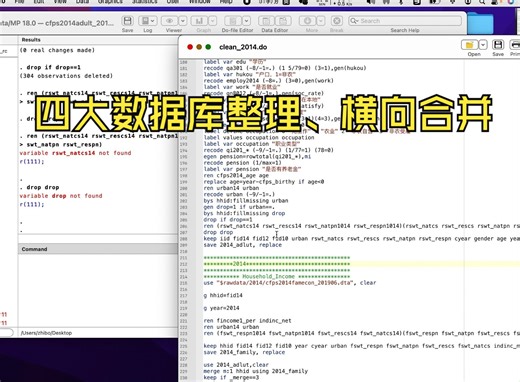Image resolution: width=520 pixels, height=382 pixels.
Task: Click '. drop drop' command in Results
Action: 39,187
